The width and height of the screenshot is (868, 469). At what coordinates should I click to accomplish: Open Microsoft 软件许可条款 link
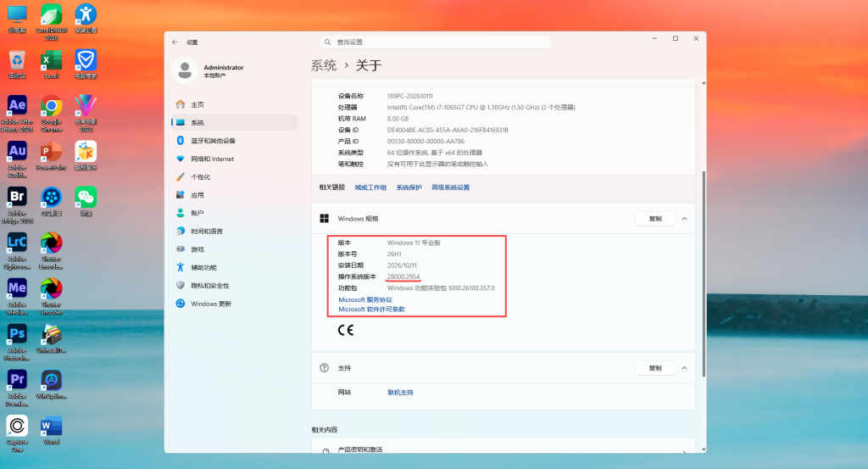[x=371, y=310]
